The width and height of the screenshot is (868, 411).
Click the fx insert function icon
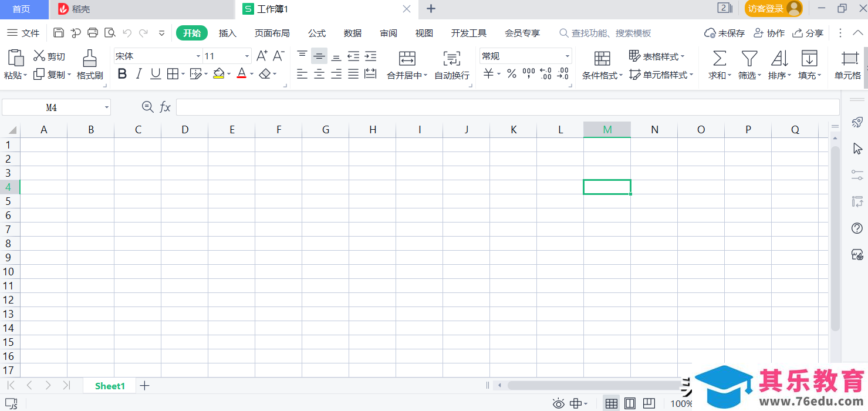(x=165, y=107)
